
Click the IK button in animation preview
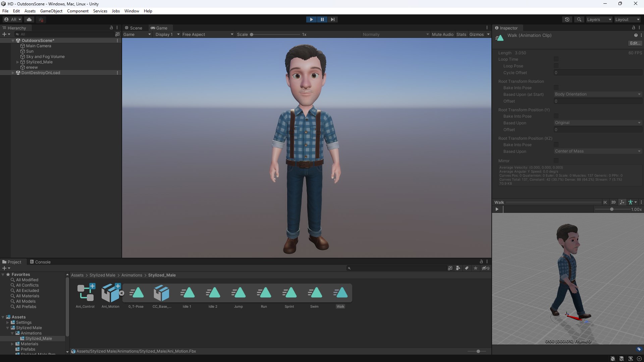coord(605,202)
